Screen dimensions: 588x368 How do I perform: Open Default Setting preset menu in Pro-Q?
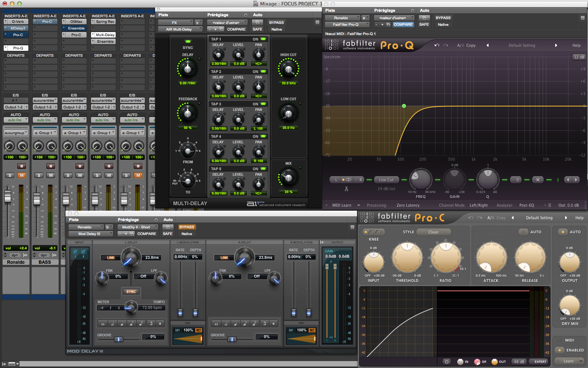click(522, 45)
